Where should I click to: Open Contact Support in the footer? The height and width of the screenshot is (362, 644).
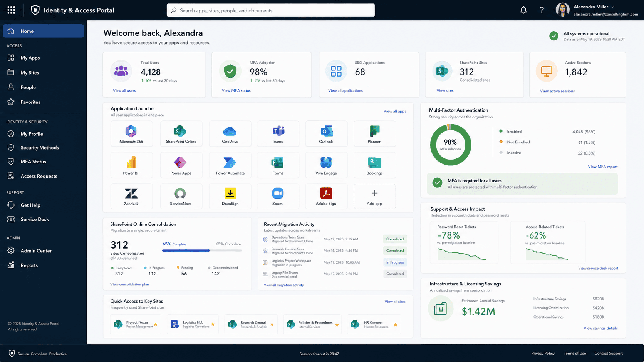[609, 353]
